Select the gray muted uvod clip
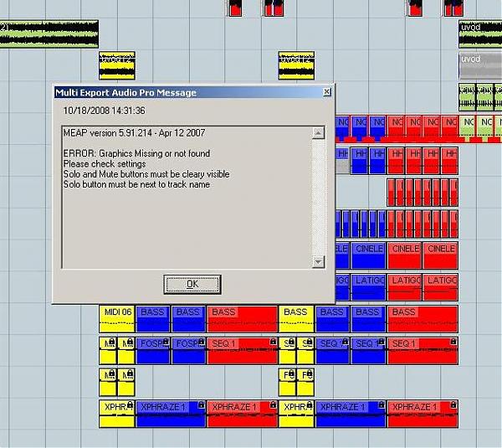Image resolution: width=502 pixels, height=448 pixels. coord(480,66)
